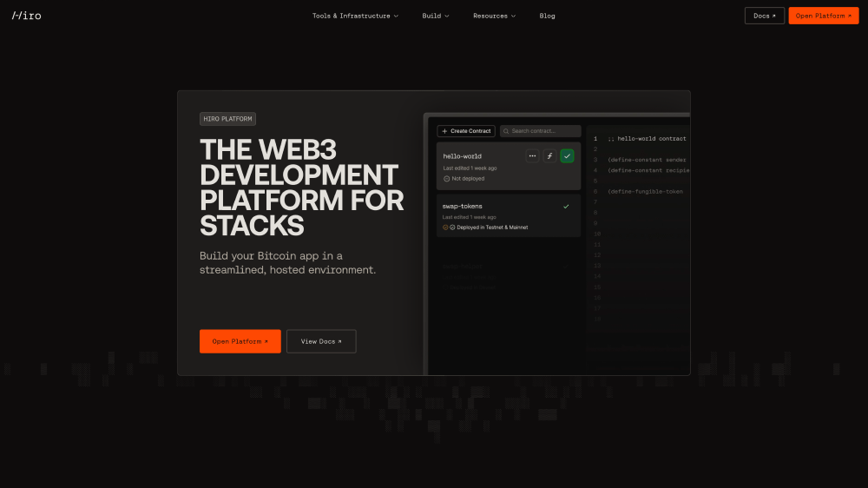Open the hello-world more options icon
Image resolution: width=868 pixels, height=488 pixels.
(532, 156)
